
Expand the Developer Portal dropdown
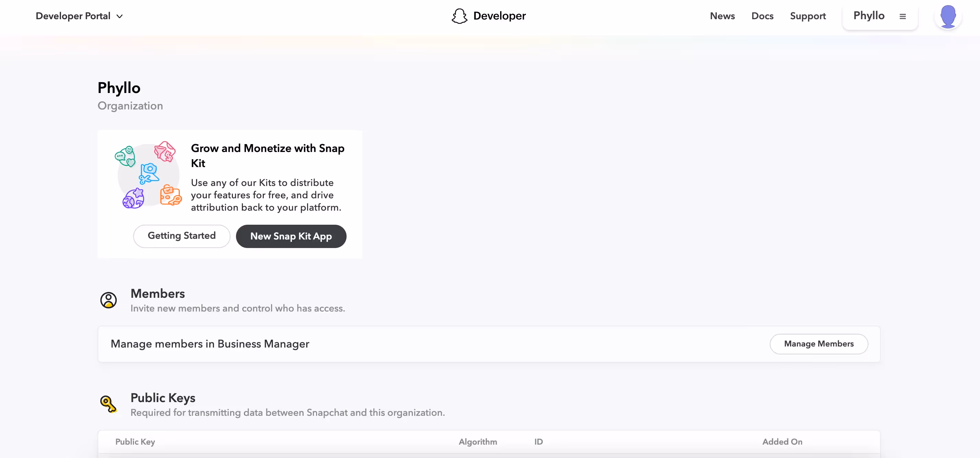73,16
